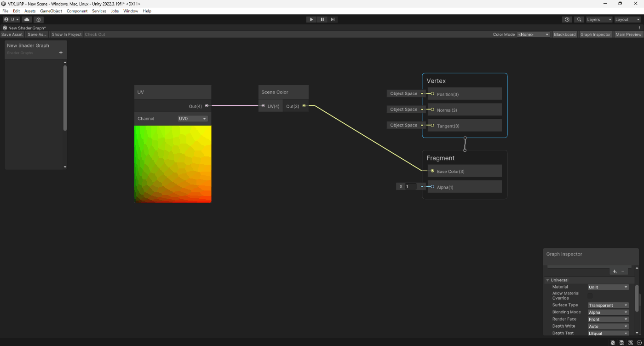Open the shader graph tab options menu
This screenshot has height=346, width=644.
click(x=639, y=28)
